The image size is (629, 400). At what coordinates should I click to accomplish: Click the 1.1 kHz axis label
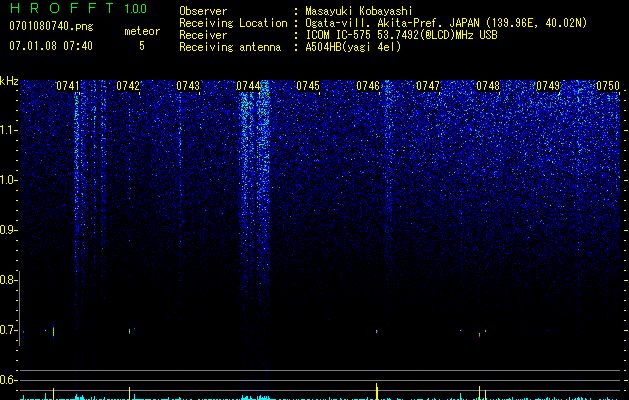(9, 130)
